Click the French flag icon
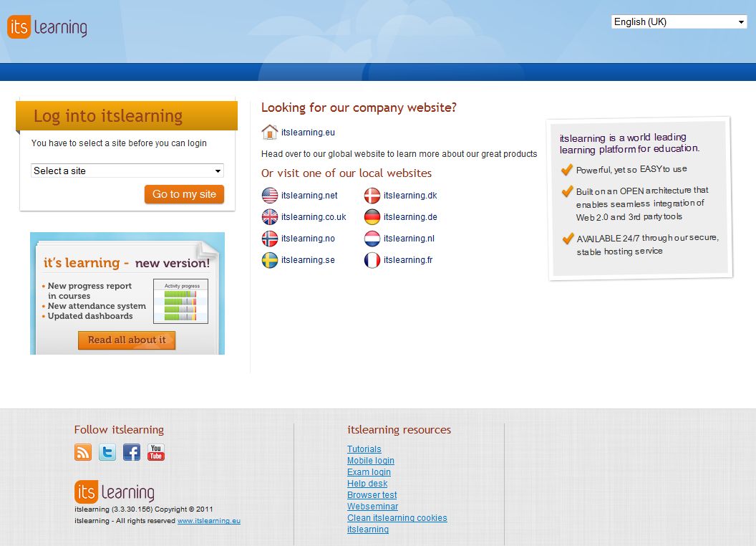This screenshot has height=546, width=756. (x=372, y=260)
